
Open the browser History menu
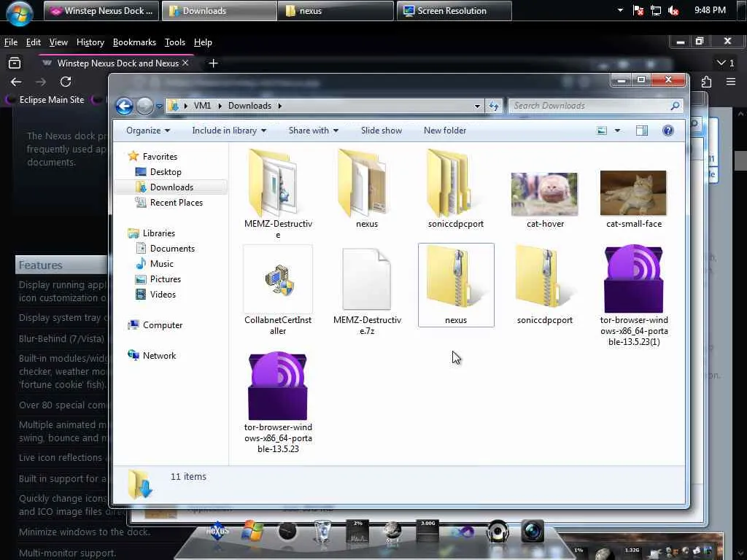point(90,42)
